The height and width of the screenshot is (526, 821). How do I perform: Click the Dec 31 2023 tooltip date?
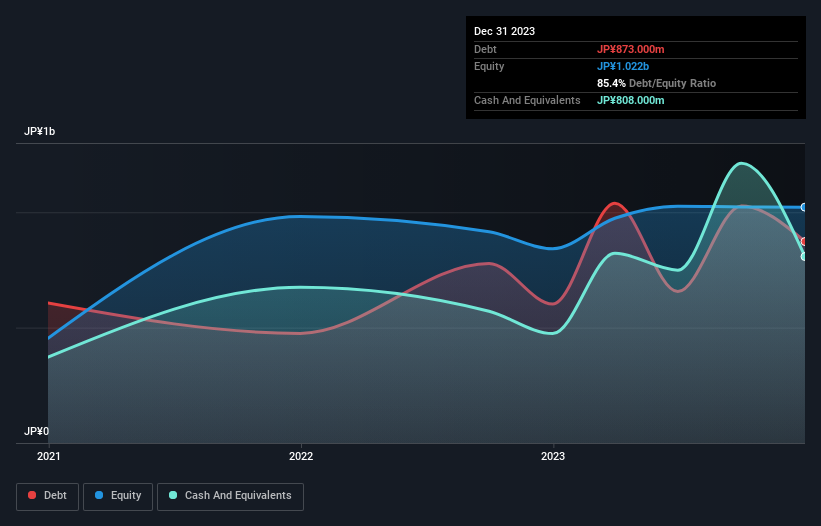point(504,31)
